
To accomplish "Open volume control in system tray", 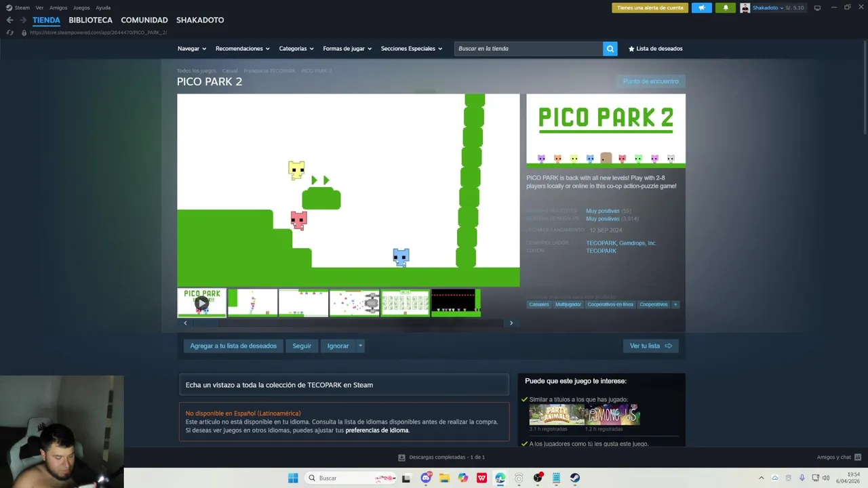I will (x=826, y=478).
